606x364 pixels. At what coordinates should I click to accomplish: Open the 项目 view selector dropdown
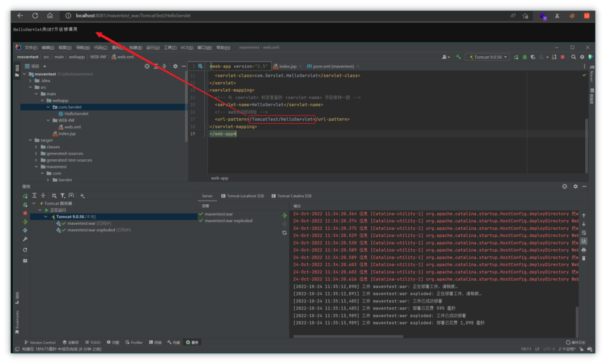[36, 66]
